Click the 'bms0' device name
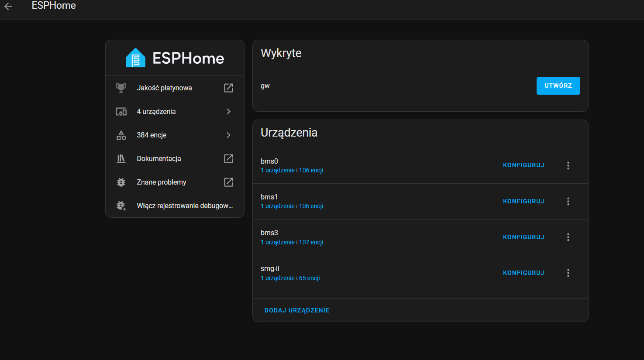This screenshot has width=644, height=360. (x=269, y=161)
